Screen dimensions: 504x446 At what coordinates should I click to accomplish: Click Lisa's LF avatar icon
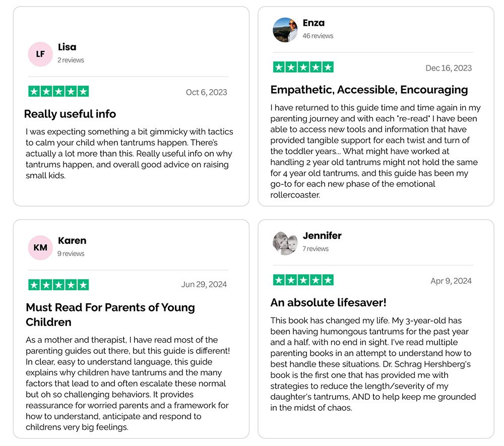[40, 54]
